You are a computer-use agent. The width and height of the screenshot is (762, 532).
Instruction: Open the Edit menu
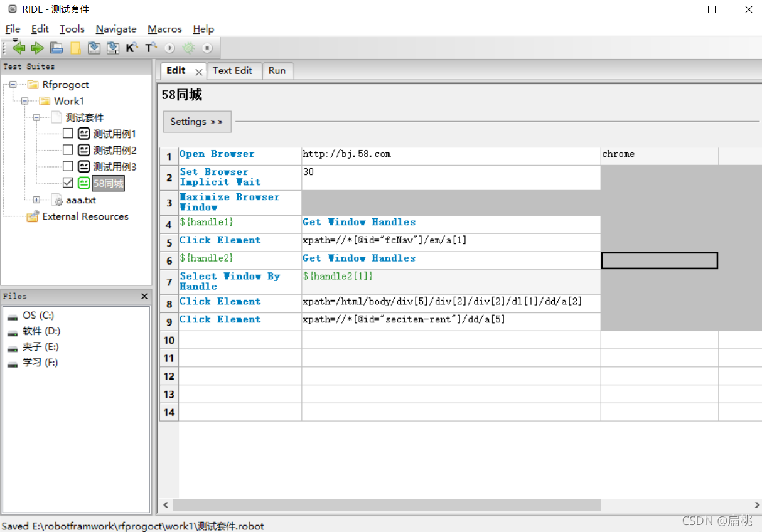tap(40, 29)
